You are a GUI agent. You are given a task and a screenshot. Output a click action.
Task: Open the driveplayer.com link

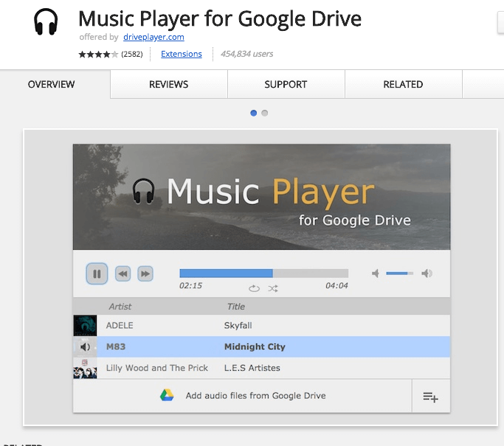(x=153, y=37)
